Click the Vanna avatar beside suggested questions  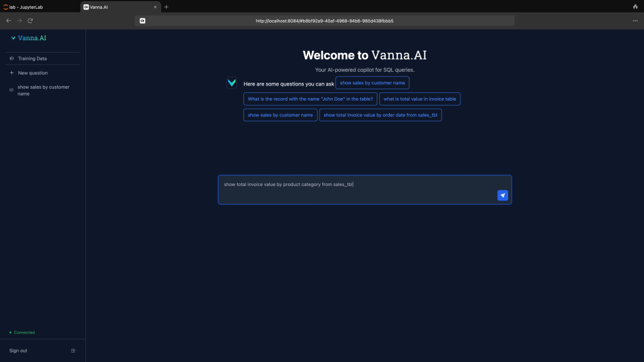pos(232,83)
